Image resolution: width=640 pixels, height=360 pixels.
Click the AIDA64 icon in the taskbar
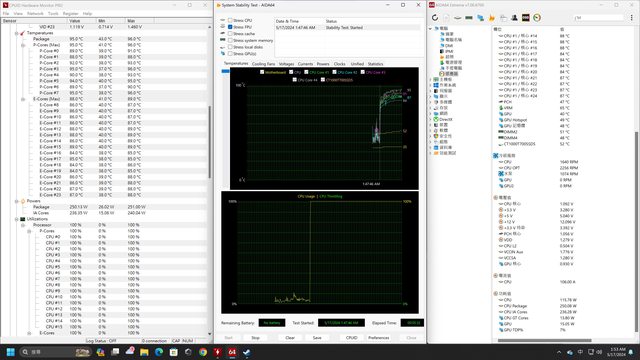click(232, 352)
